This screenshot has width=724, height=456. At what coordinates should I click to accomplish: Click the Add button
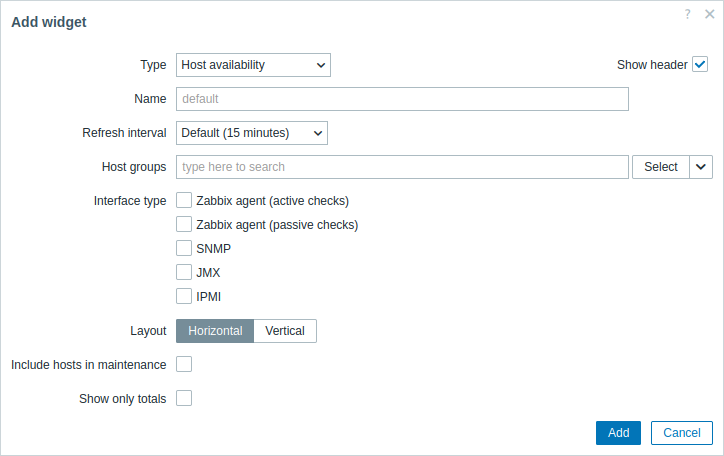click(x=618, y=433)
